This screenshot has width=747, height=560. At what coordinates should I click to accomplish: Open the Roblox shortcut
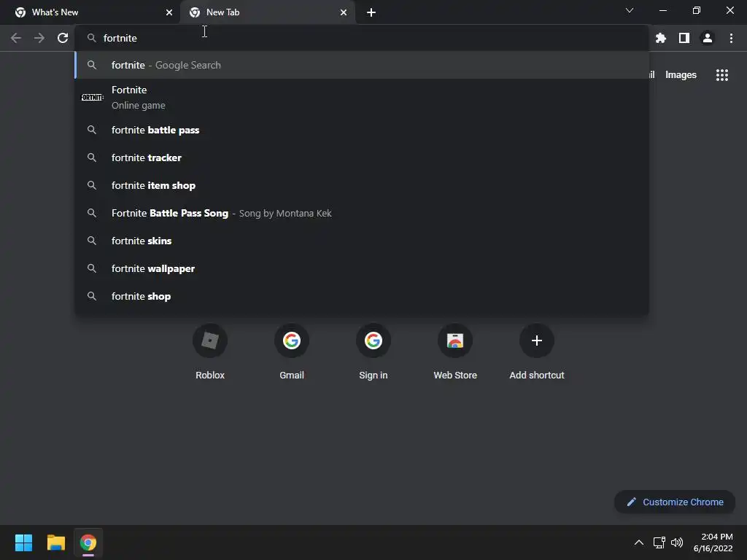(210, 352)
